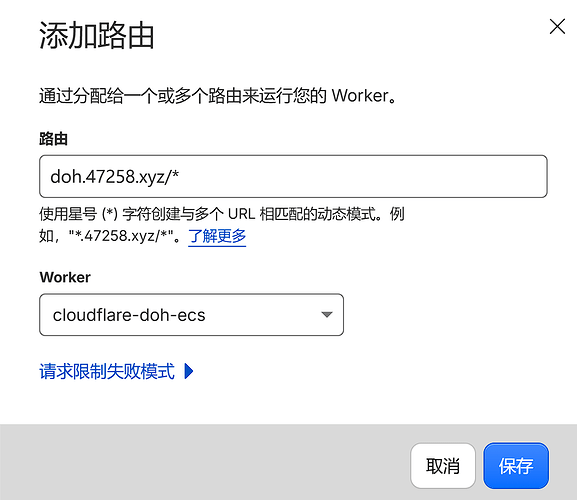Screen dimensions: 577x500
Task: Focus the 路由 input containing doh.47258.xyz/*
Action: 293,176
